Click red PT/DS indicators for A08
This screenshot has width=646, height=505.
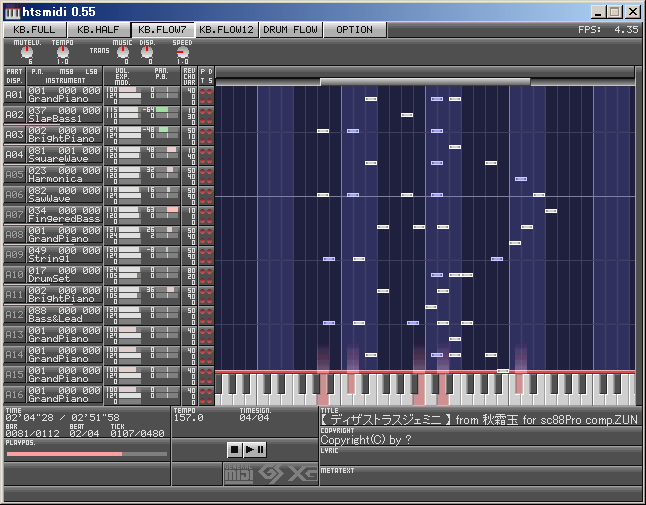coord(206,235)
